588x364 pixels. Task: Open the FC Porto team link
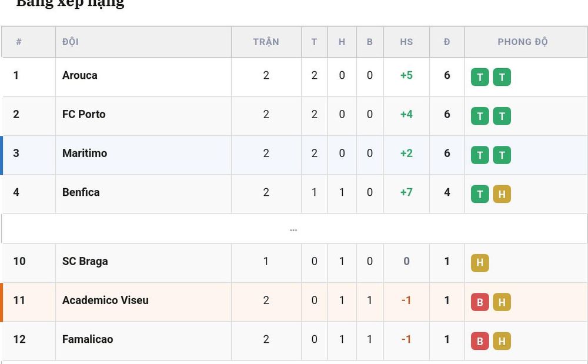[x=84, y=114]
